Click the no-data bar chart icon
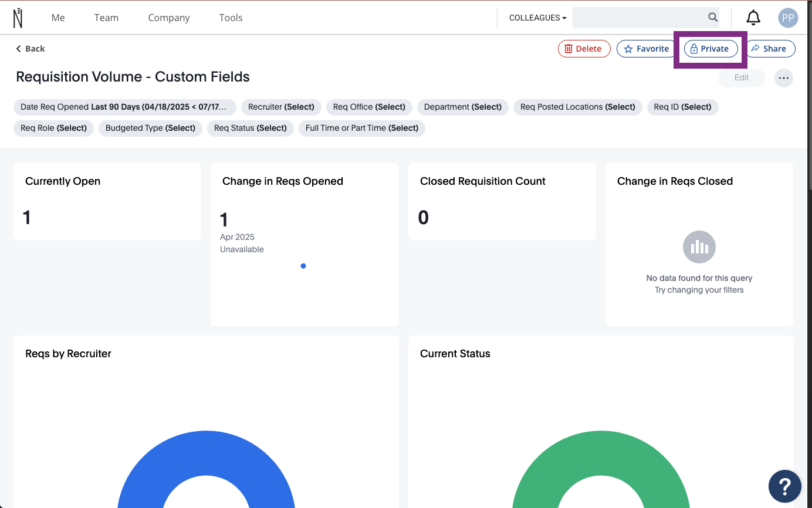 pos(699,247)
